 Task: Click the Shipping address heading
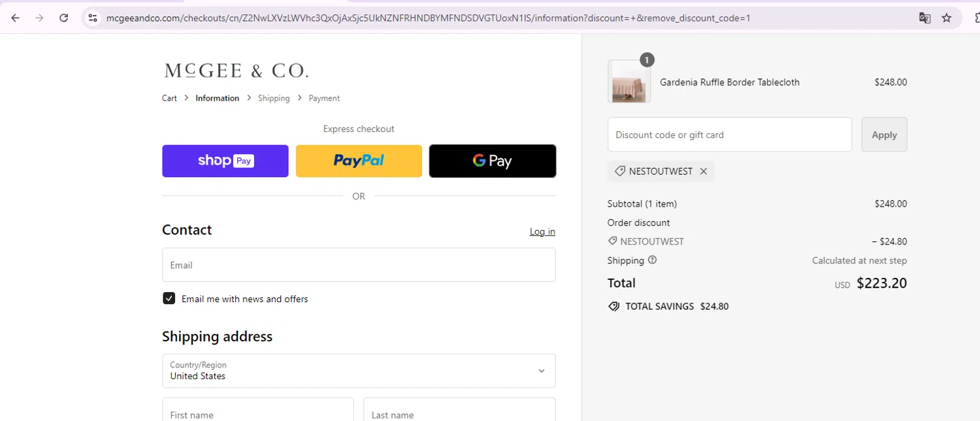(x=217, y=337)
